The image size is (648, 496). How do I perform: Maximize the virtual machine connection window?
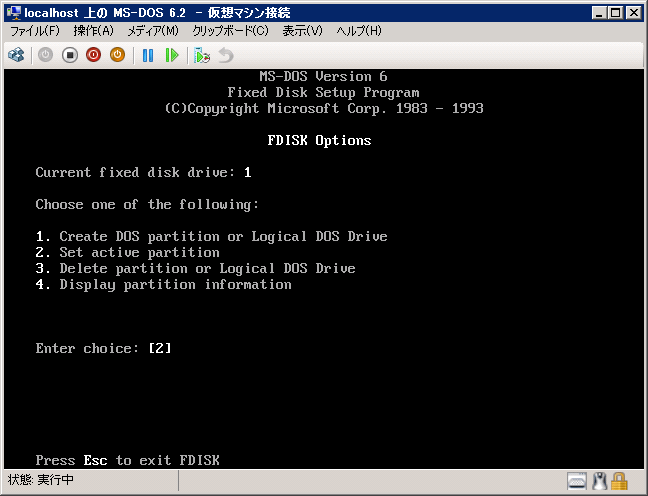[x=615, y=13]
